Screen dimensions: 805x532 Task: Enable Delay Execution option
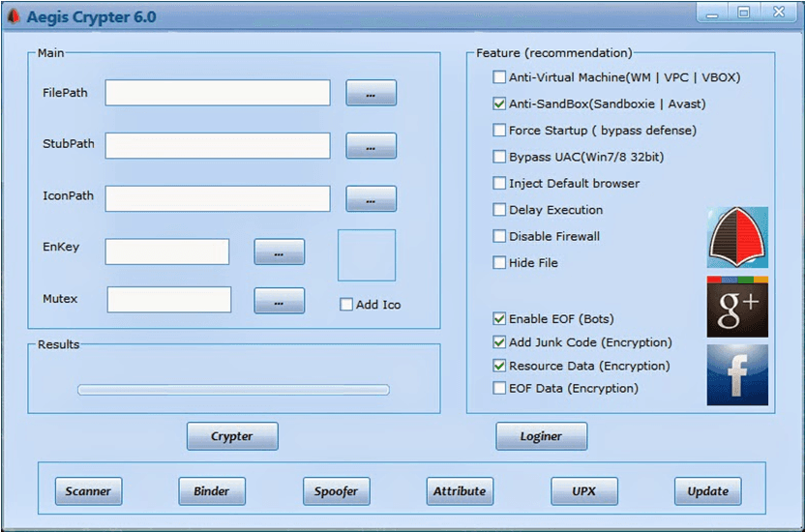point(499,209)
